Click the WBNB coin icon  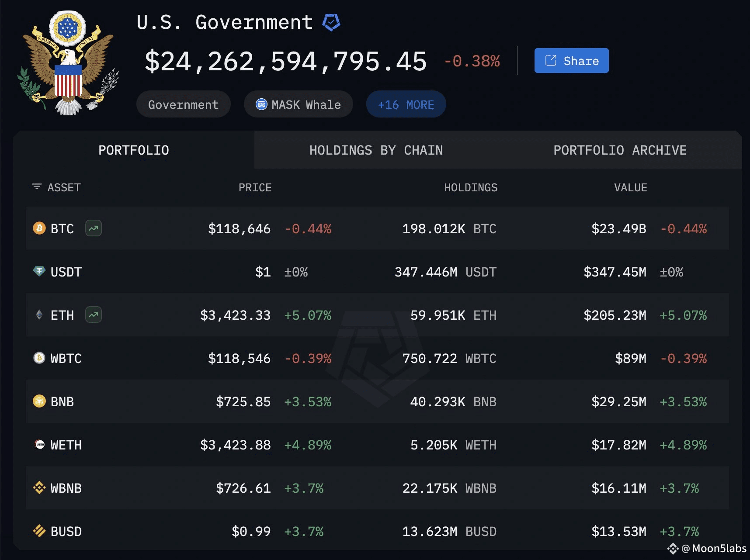[39, 487]
